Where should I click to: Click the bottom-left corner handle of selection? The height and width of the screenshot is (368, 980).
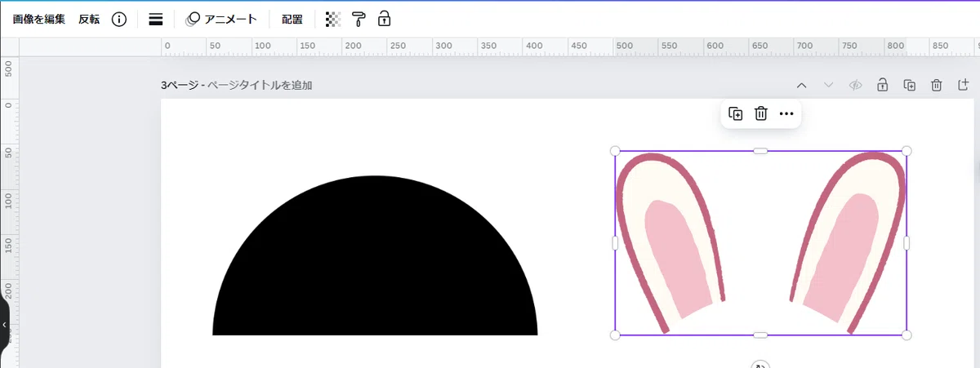(x=615, y=335)
